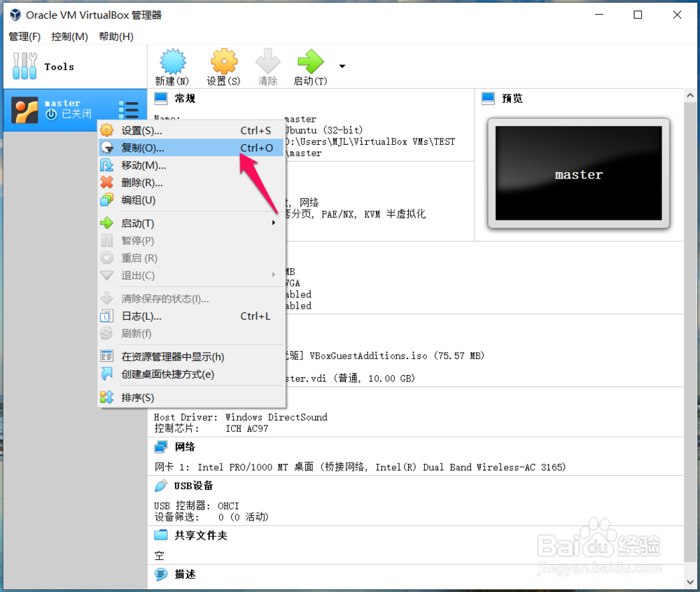Screen dimensions: 700x592
Task: Click the 常规 General section header
Action: click(185, 98)
